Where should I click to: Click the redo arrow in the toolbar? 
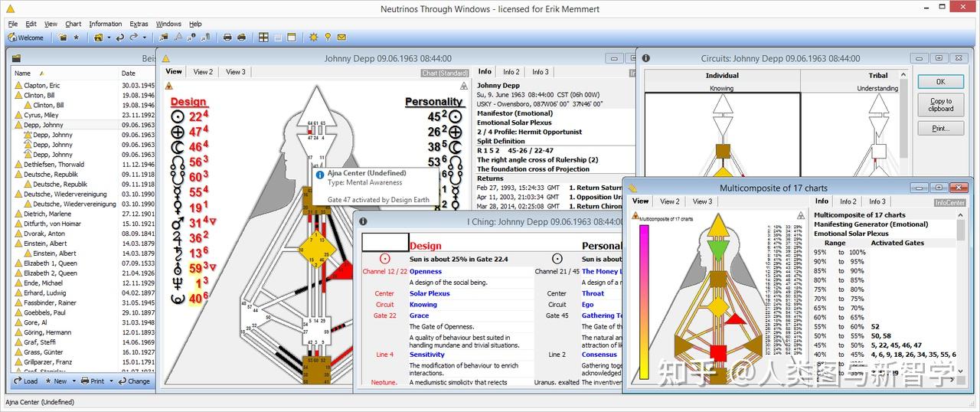133,37
